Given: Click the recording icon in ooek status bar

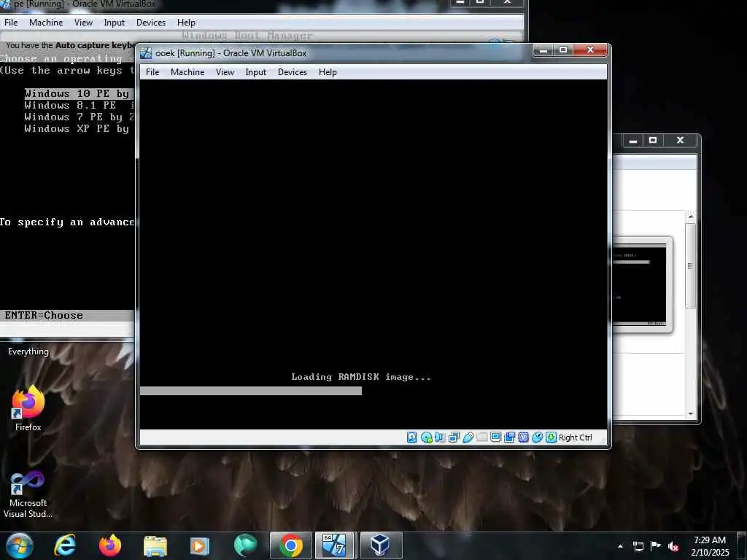Looking at the screenshot, I should [509, 437].
